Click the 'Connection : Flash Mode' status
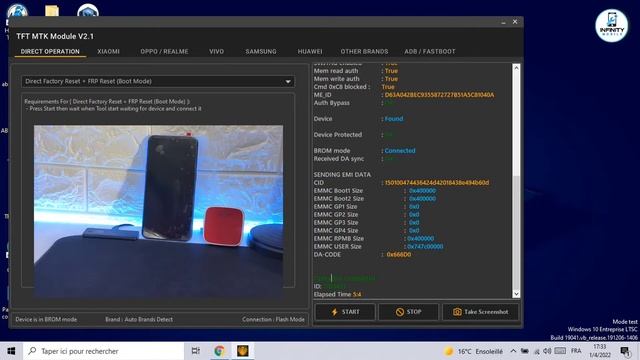The width and height of the screenshot is (640, 360). (x=273, y=320)
